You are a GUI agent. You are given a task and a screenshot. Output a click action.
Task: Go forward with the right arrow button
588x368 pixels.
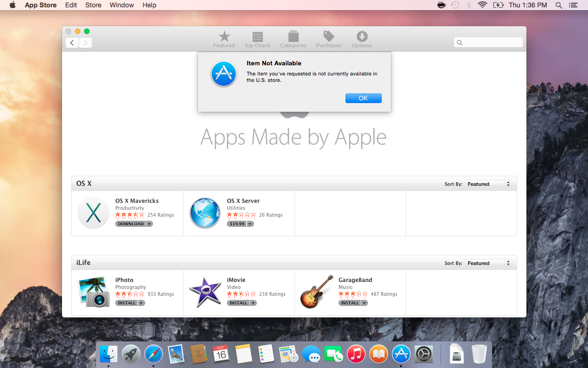(x=85, y=43)
